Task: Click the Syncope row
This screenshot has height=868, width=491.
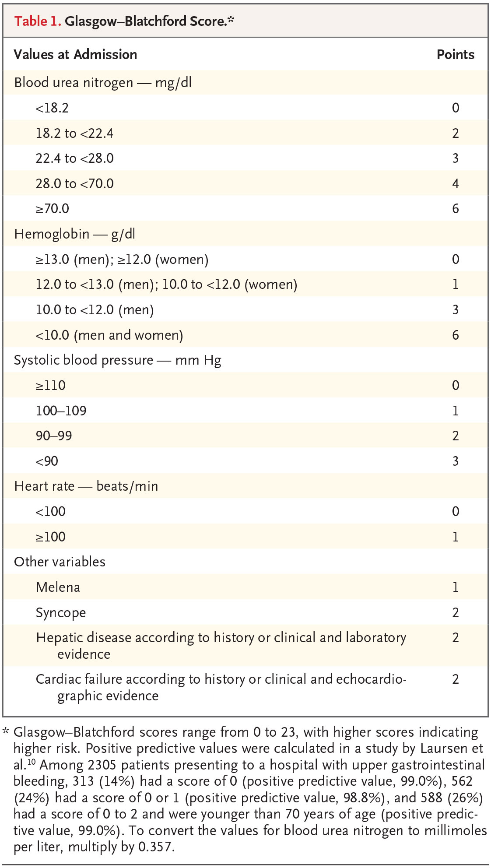Action: click(245, 612)
